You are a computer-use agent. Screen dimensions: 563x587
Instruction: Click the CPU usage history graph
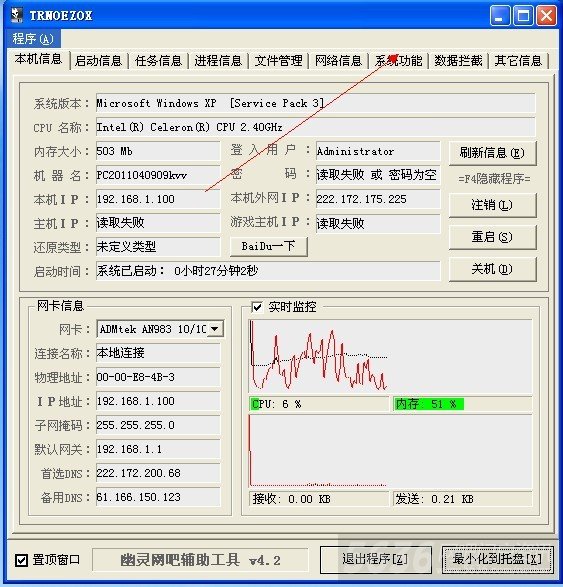point(390,356)
